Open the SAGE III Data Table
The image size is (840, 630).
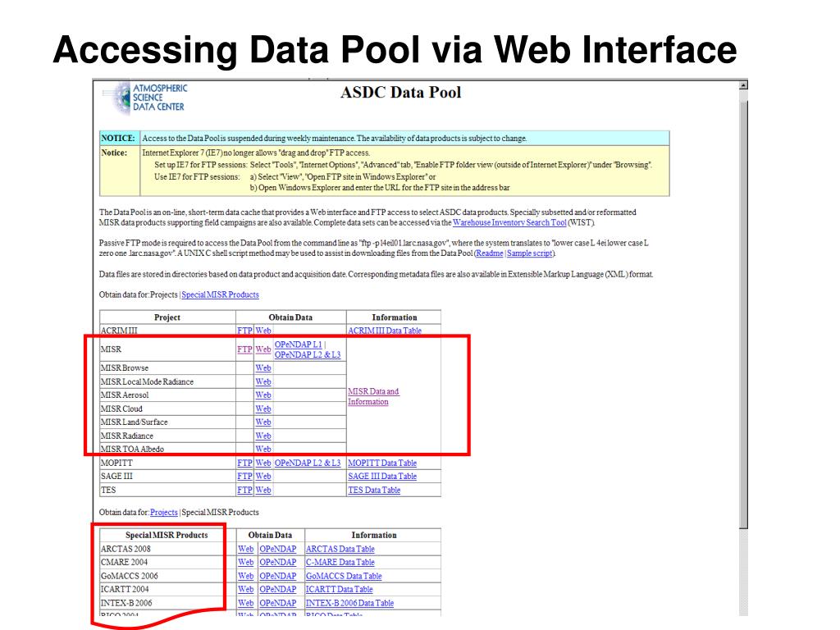[x=382, y=477]
